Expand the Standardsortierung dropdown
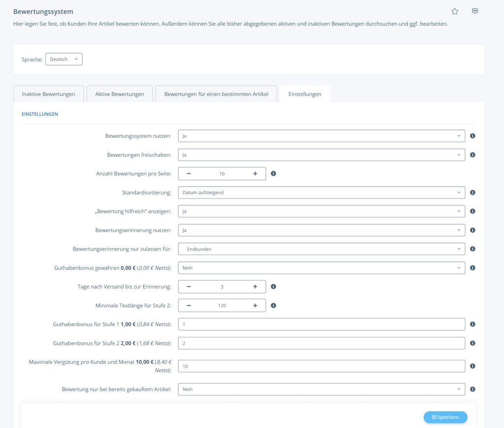504x428 pixels. coord(321,193)
